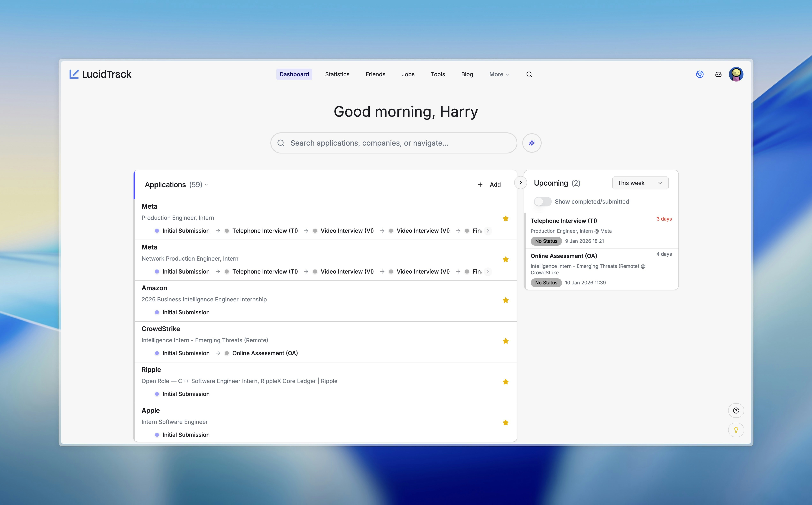Unstar the Apple Intern Software Engineer application
The image size is (812, 505).
click(x=506, y=422)
